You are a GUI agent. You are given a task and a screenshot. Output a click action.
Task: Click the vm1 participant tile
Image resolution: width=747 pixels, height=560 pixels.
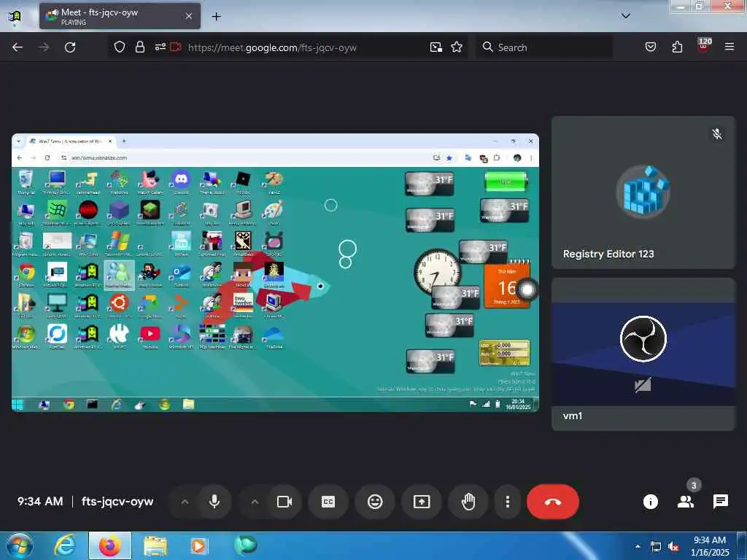pos(643,354)
